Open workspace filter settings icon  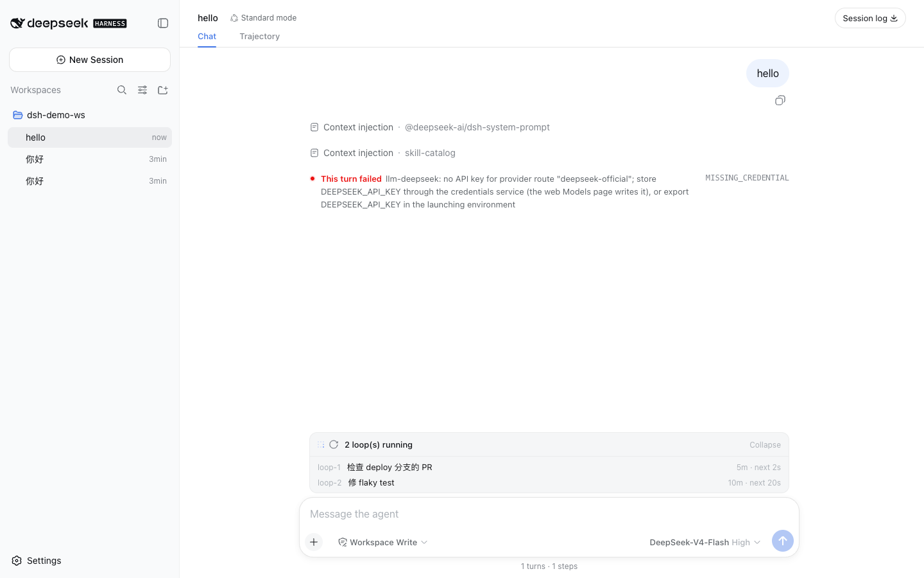tap(142, 90)
